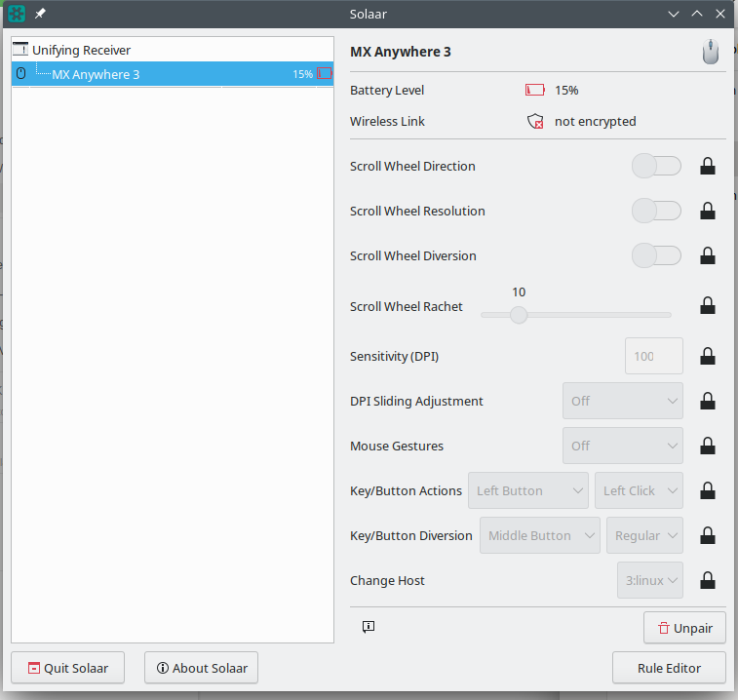This screenshot has height=700, width=738.
Task: Click the Battery Level low battery icon
Action: [535, 90]
